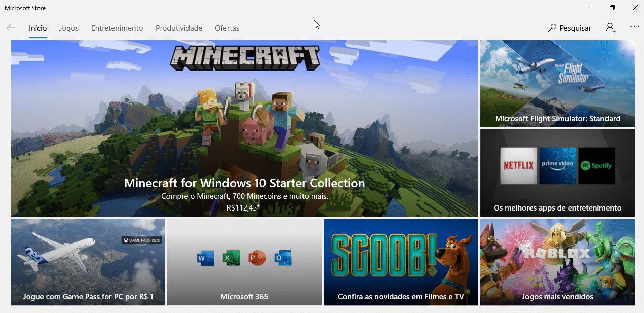
Task: Click the Spotify app icon
Action: (x=596, y=165)
